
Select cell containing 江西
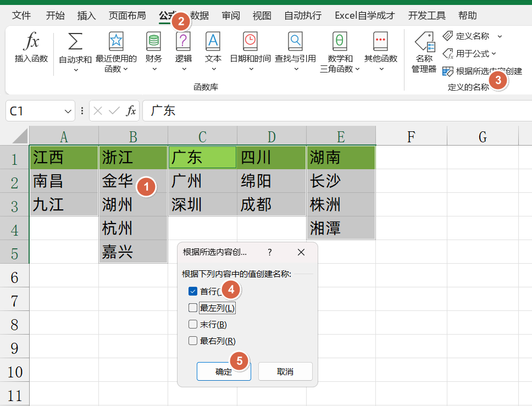click(64, 157)
